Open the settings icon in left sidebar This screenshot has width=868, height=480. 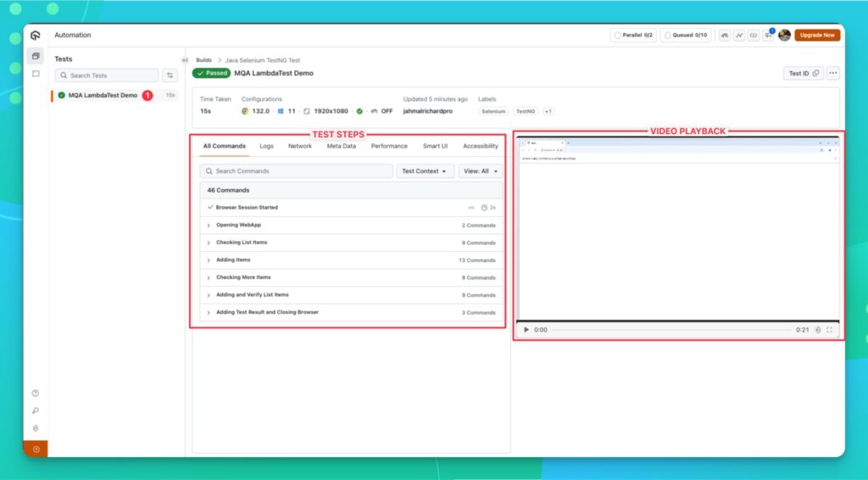pyautogui.click(x=36, y=428)
